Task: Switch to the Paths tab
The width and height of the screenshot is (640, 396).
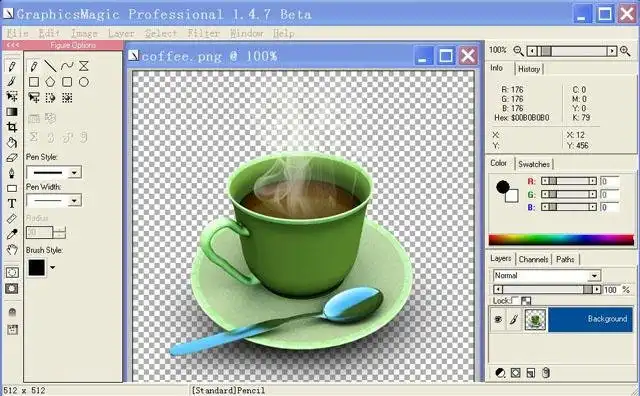Action: 565,259
